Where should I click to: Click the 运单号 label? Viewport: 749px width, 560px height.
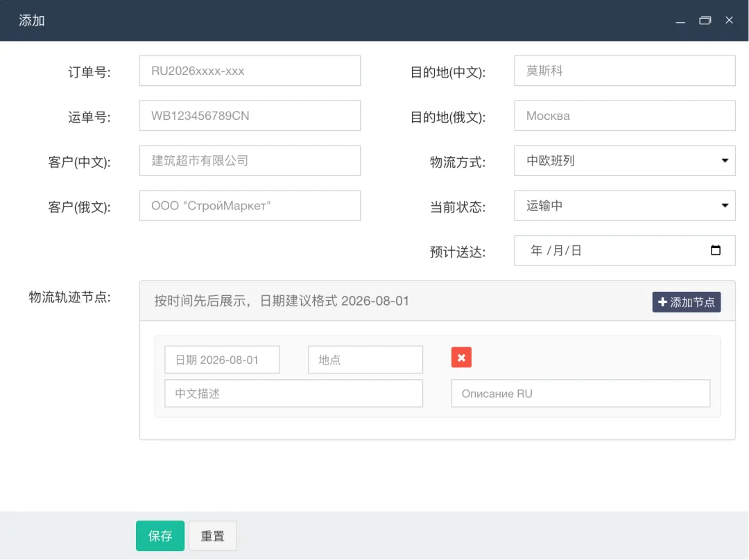click(x=89, y=117)
